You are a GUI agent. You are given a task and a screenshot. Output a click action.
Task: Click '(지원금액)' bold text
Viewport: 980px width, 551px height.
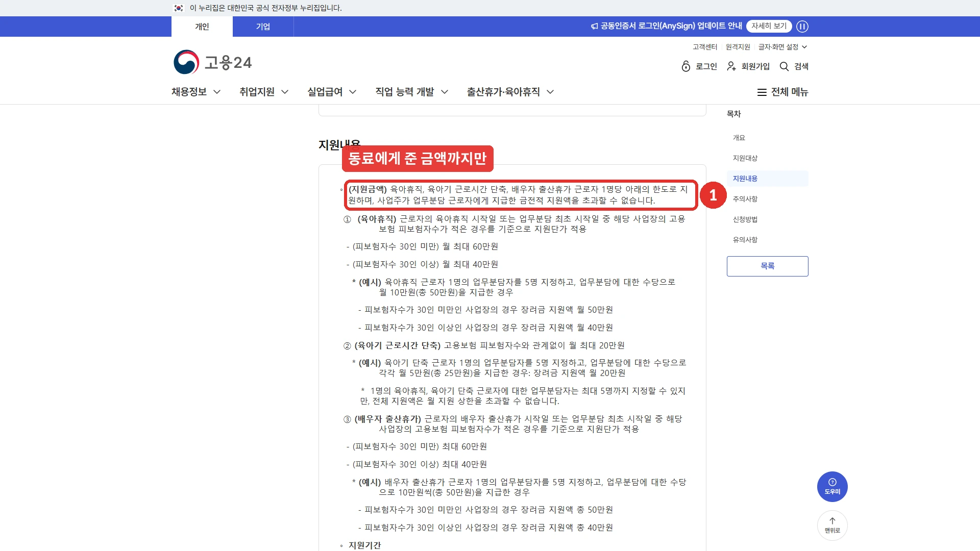(367, 189)
